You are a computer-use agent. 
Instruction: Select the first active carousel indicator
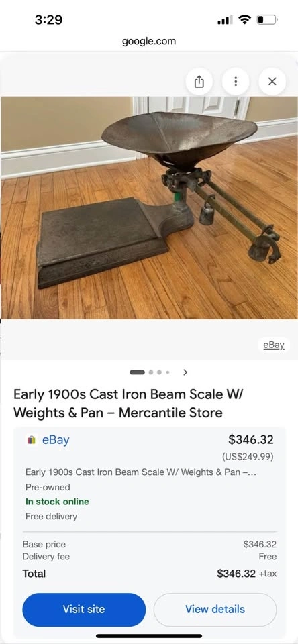click(x=138, y=372)
